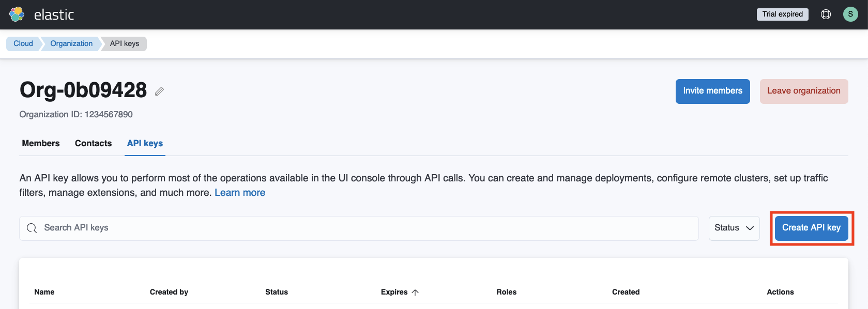This screenshot has height=309, width=868.
Task: Open the user avatar S menu
Action: coord(850,14)
